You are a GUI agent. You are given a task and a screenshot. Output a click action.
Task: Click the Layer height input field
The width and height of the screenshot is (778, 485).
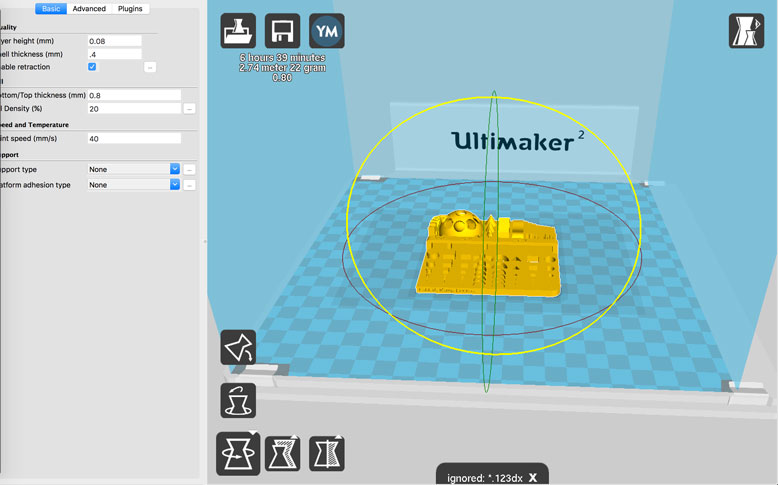(x=115, y=41)
